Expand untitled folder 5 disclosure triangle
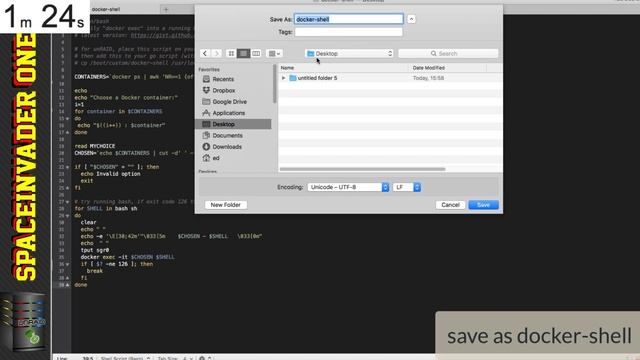This screenshot has width=640, height=360. pos(284,78)
